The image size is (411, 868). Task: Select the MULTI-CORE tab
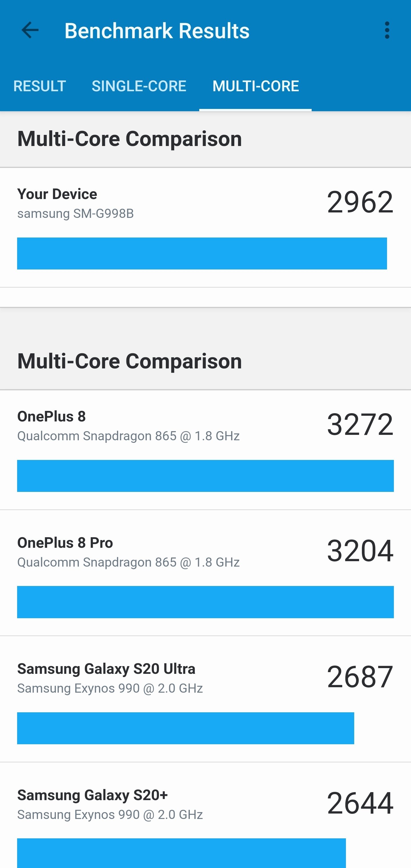coord(255,86)
